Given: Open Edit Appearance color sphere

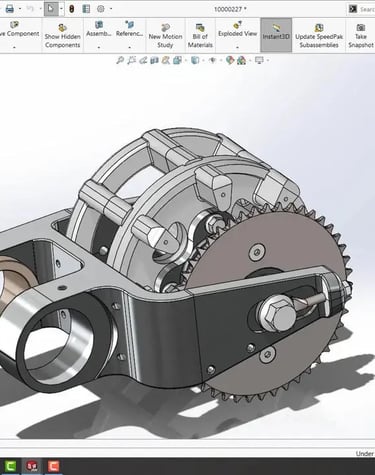Looking at the screenshot, I should click(229, 60).
